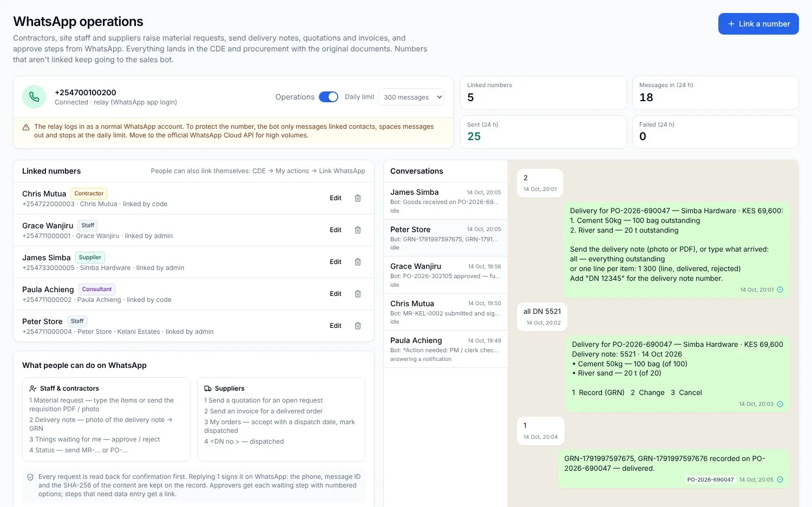The image size is (812, 507).
Task: Edit Paula Achieng's linked number
Action: [x=336, y=294]
